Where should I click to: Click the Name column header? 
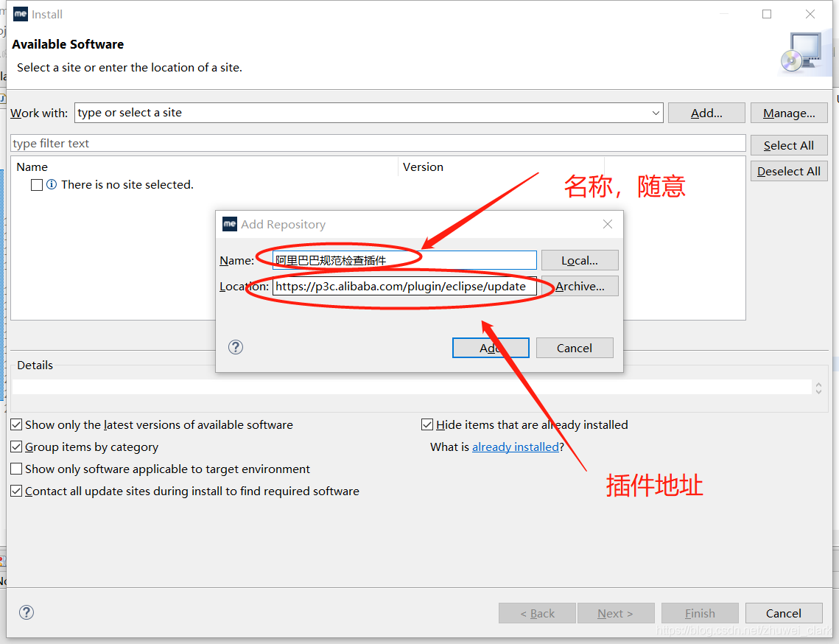204,167
